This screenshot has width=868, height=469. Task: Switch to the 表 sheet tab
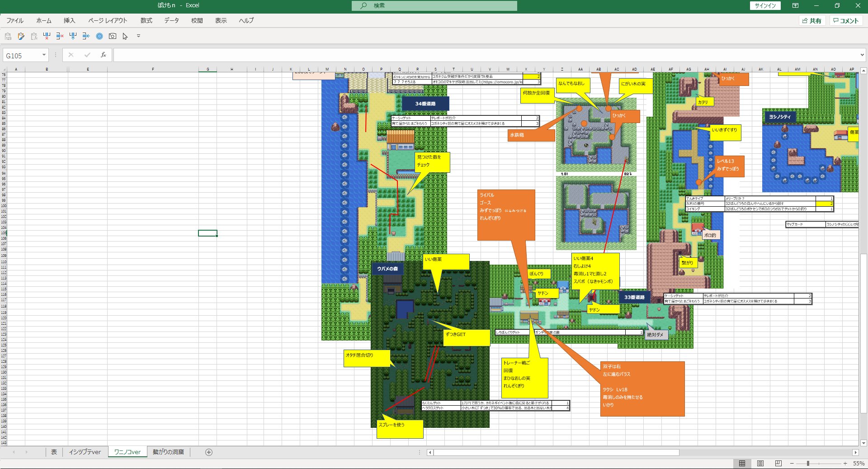click(54, 452)
